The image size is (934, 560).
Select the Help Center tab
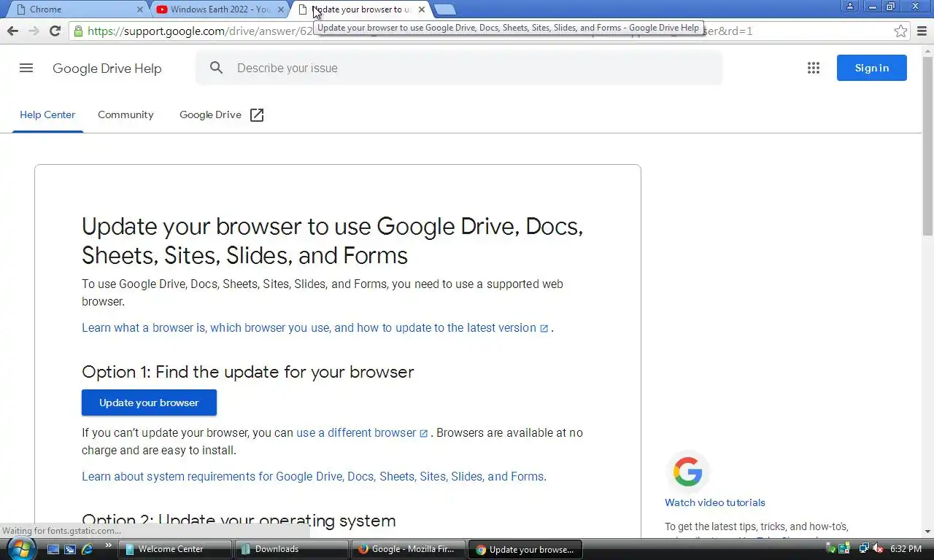click(47, 114)
